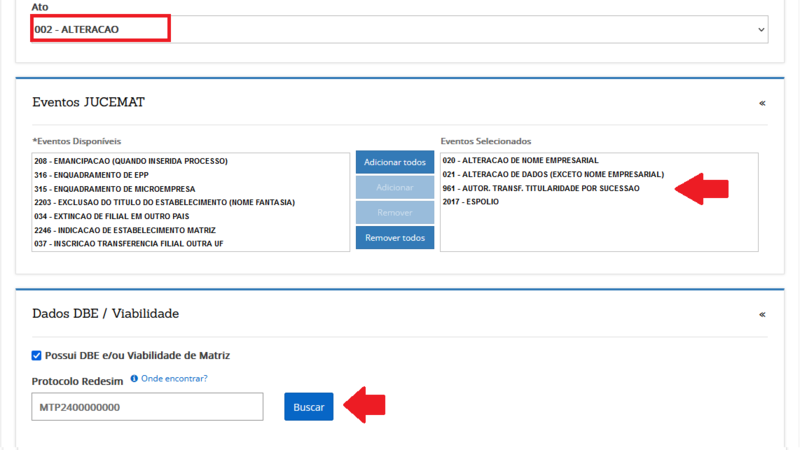Select 961 - AUTOR. TRANSF. TITULARIDADE POR SUCESSAO
This screenshot has height=450, width=800.
[x=541, y=188]
